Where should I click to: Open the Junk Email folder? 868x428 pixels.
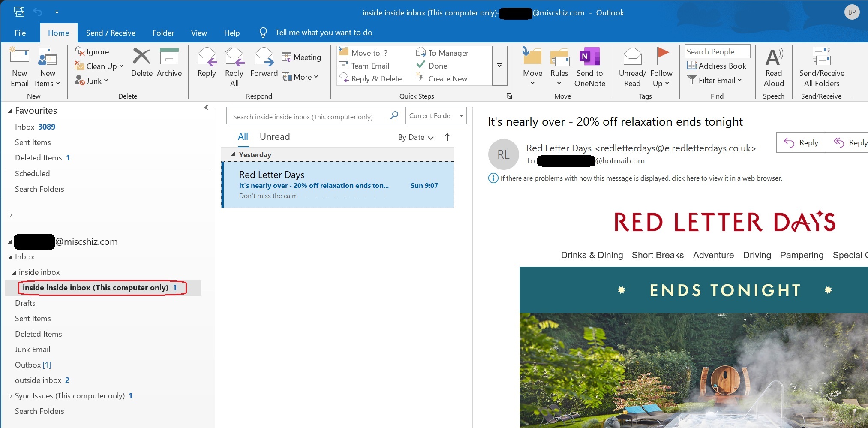click(33, 350)
